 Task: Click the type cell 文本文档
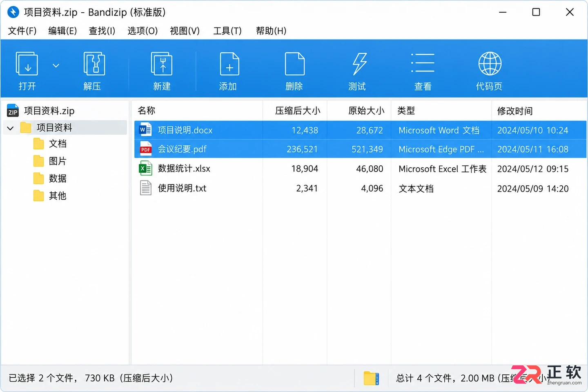(416, 189)
